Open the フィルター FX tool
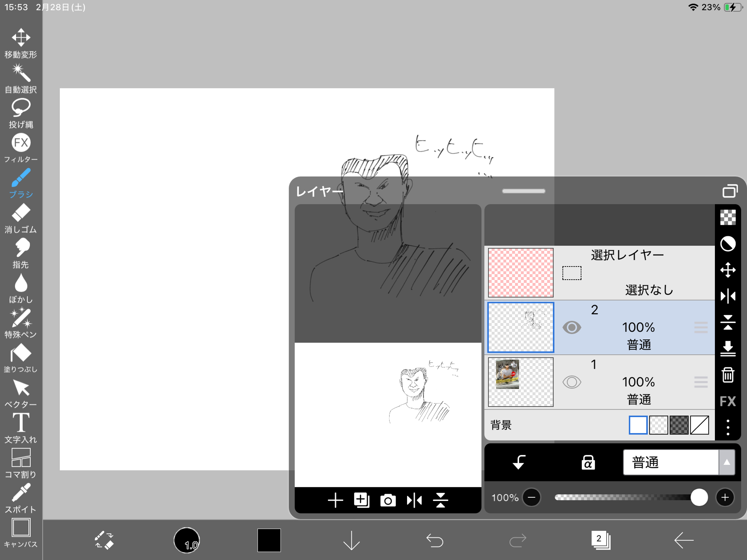The height and width of the screenshot is (560, 747). 21,148
